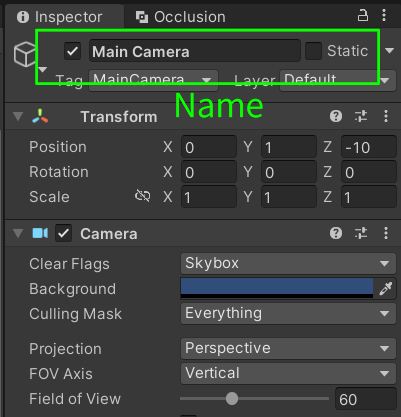Click the Rotation label

pyautogui.click(x=59, y=172)
